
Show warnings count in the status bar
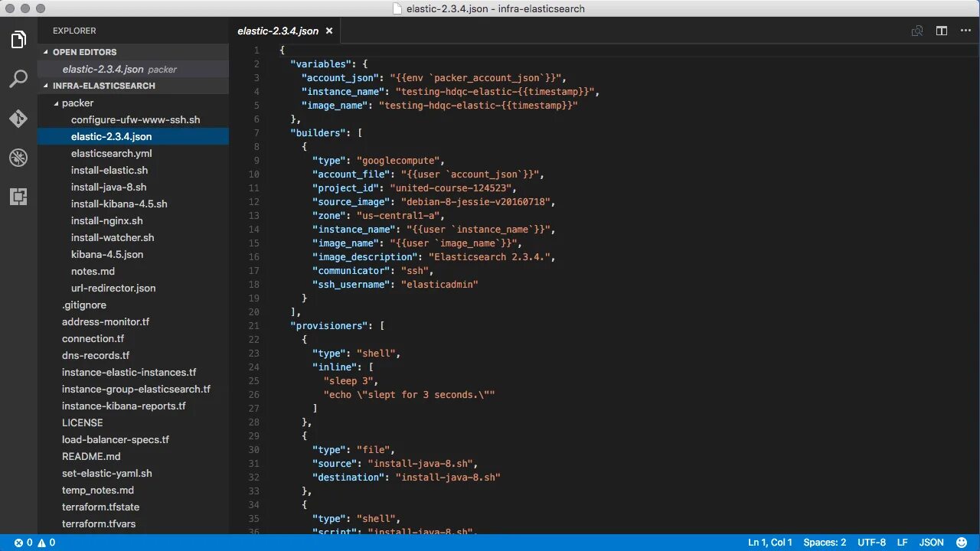pos(44,542)
